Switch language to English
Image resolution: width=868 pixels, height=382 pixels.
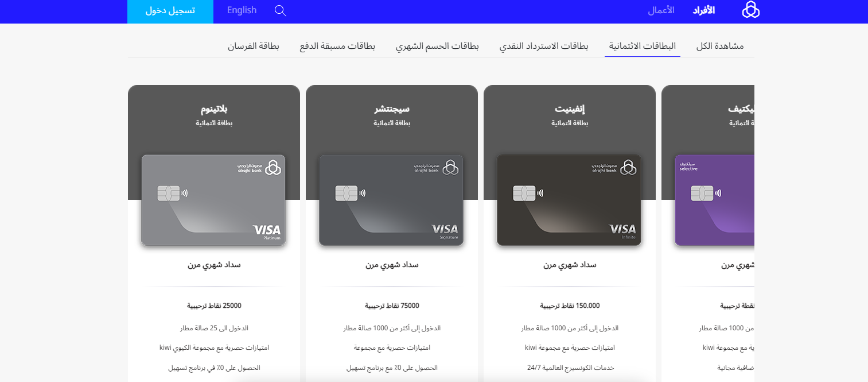click(242, 10)
